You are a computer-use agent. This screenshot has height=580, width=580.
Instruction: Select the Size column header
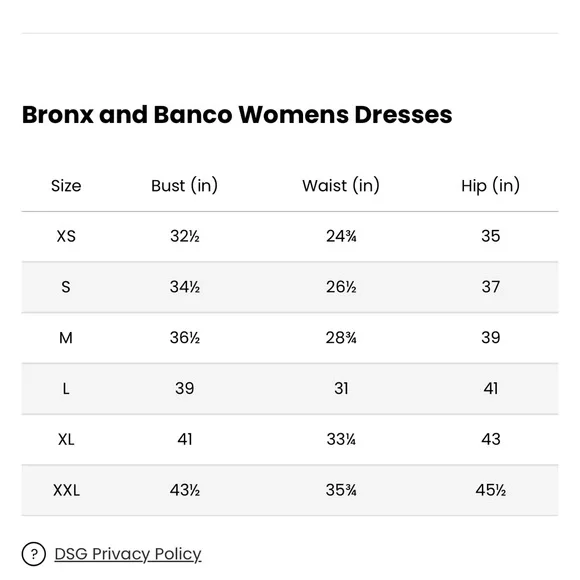tap(66, 186)
